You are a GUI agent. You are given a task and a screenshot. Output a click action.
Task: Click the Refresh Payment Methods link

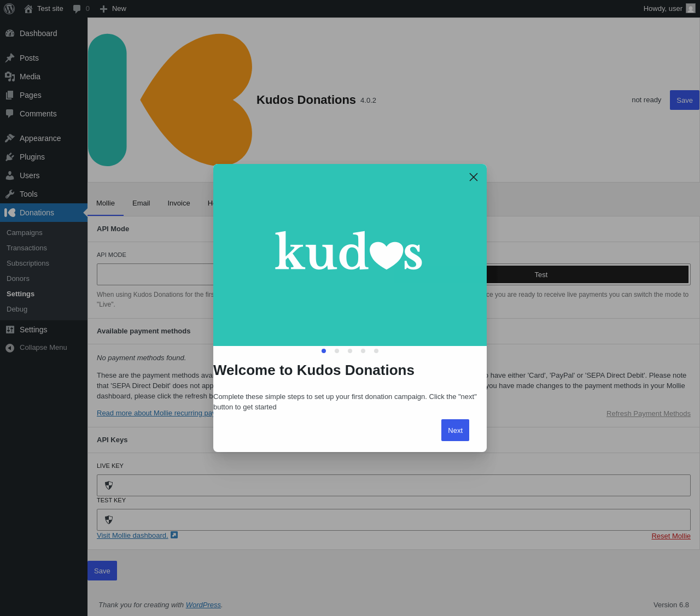[x=649, y=414]
